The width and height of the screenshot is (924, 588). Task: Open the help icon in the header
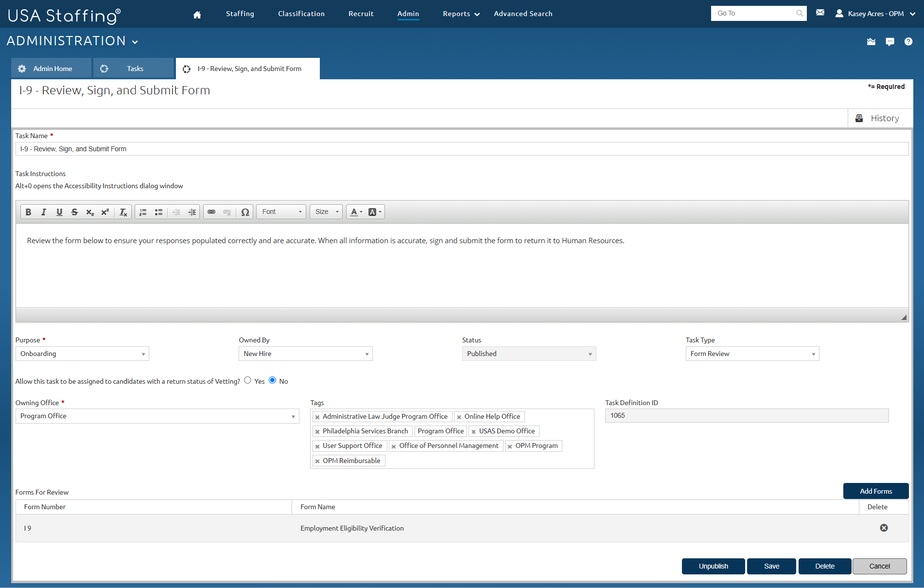coord(908,41)
